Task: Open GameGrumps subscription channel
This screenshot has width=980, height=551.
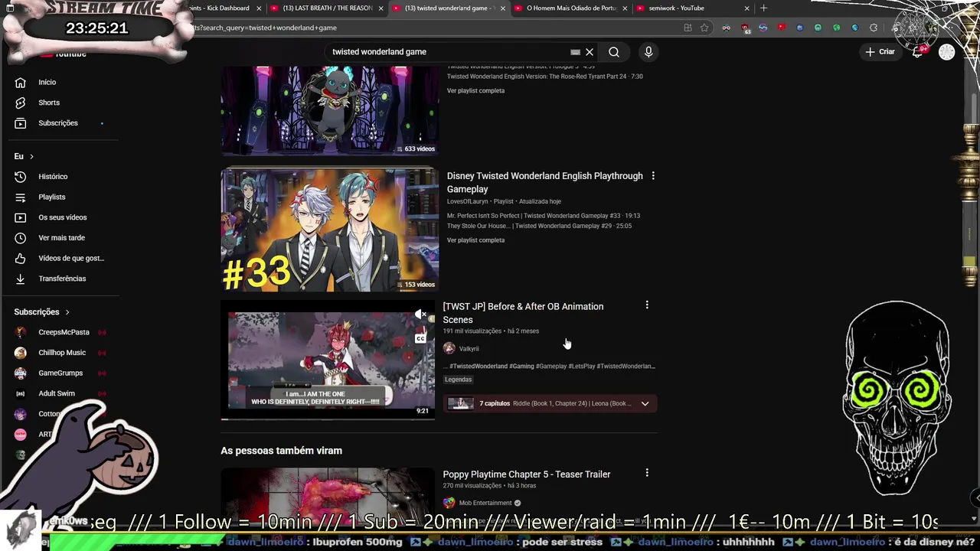Action: pos(60,373)
